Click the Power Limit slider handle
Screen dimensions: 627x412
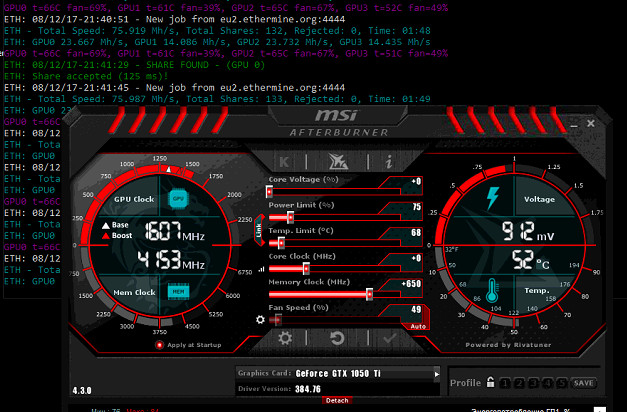(x=290, y=217)
